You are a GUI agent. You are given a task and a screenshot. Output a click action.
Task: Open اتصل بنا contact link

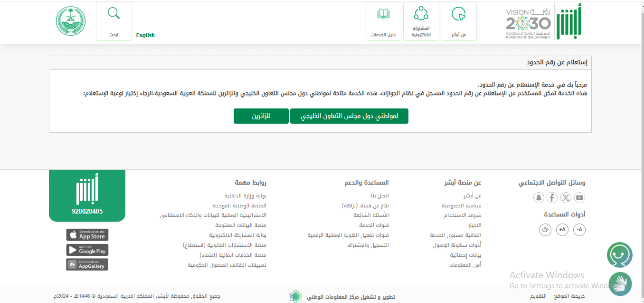coord(380,195)
